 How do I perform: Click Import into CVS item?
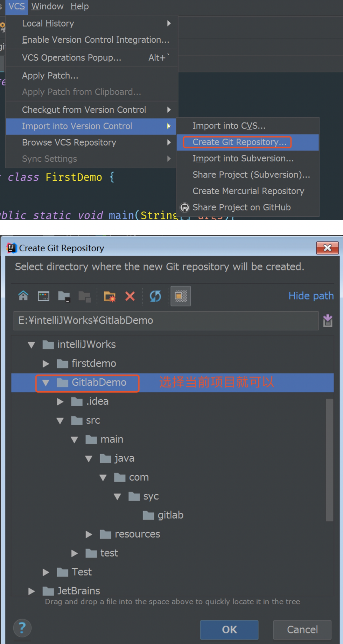[248, 126]
